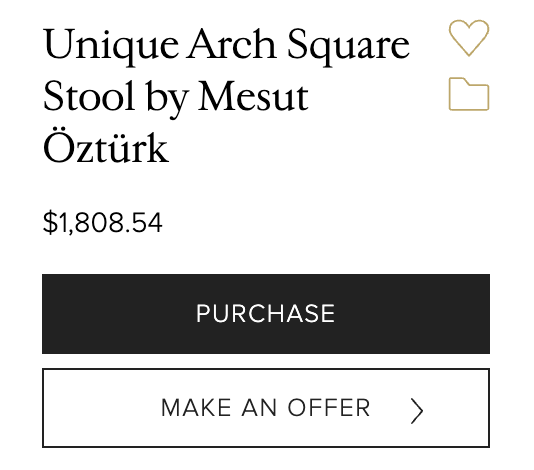Open the Make an Offer option

click(x=266, y=408)
